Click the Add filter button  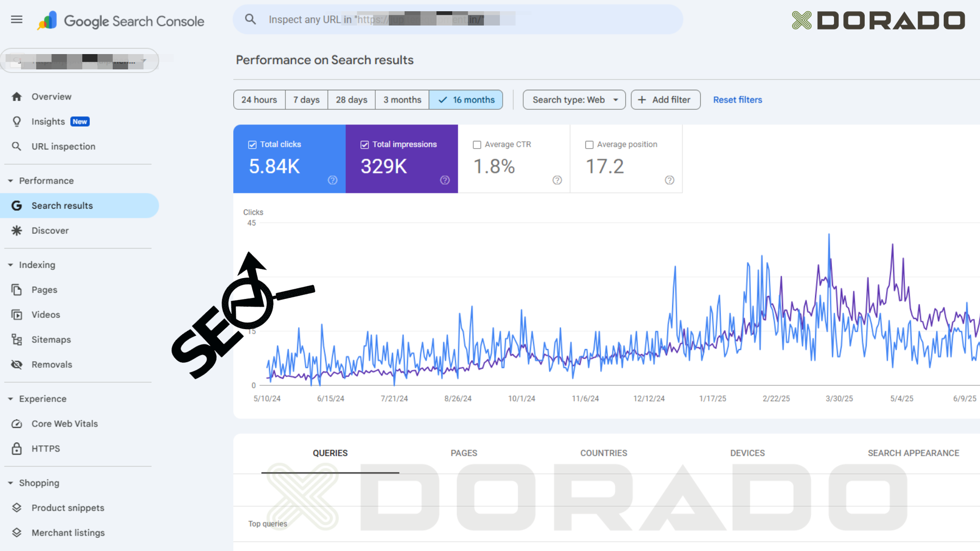point(666,100)
